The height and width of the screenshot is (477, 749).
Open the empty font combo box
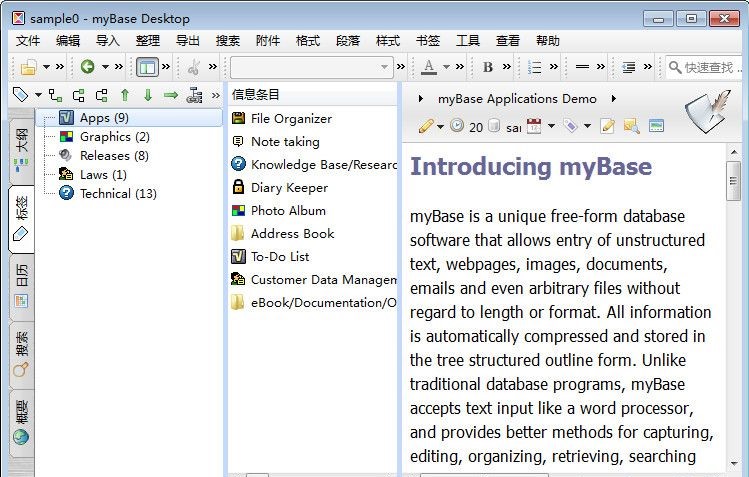click(311, 67)
